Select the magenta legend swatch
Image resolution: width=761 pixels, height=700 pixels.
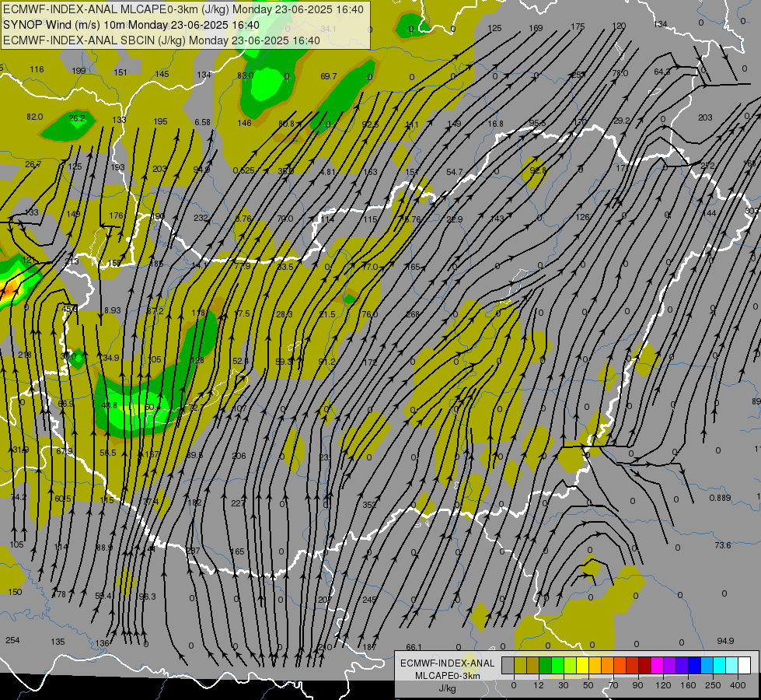[657, 665]
